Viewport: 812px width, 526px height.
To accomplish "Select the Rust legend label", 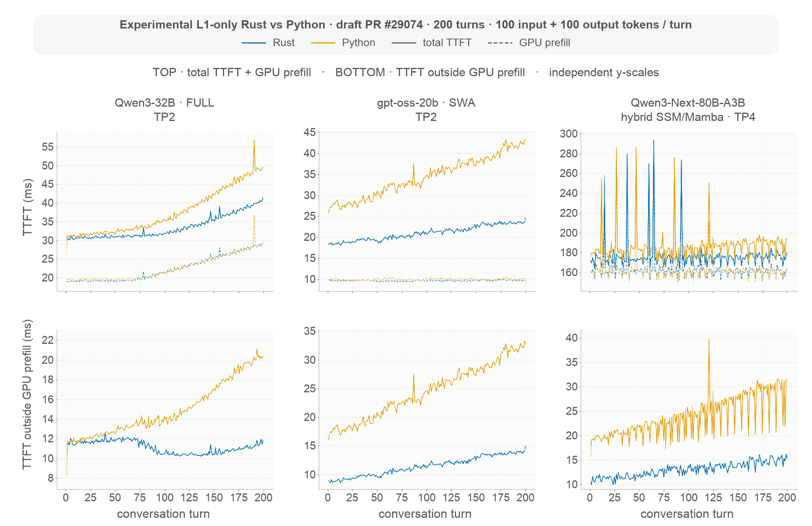I will [x=284, y=43].
